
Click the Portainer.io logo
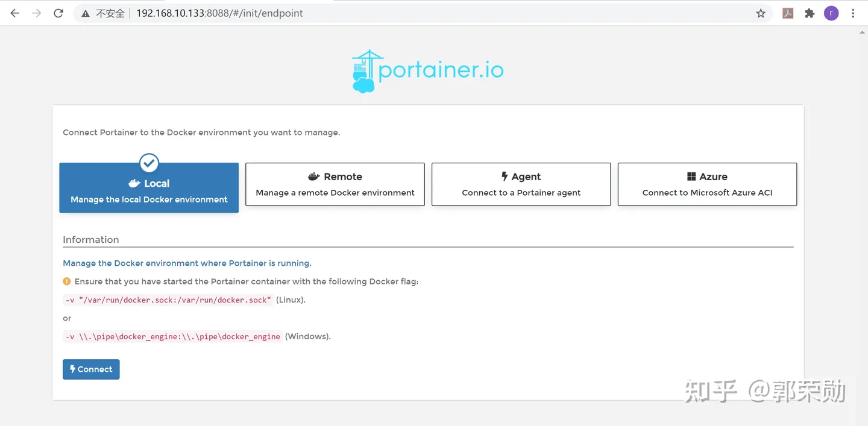pyautogui.click(x=428, y=71)
